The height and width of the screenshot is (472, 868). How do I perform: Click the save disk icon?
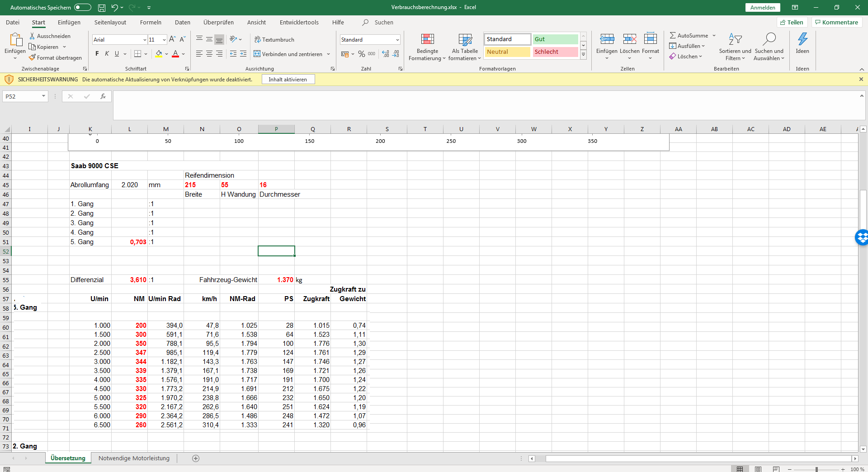point(102,7)
